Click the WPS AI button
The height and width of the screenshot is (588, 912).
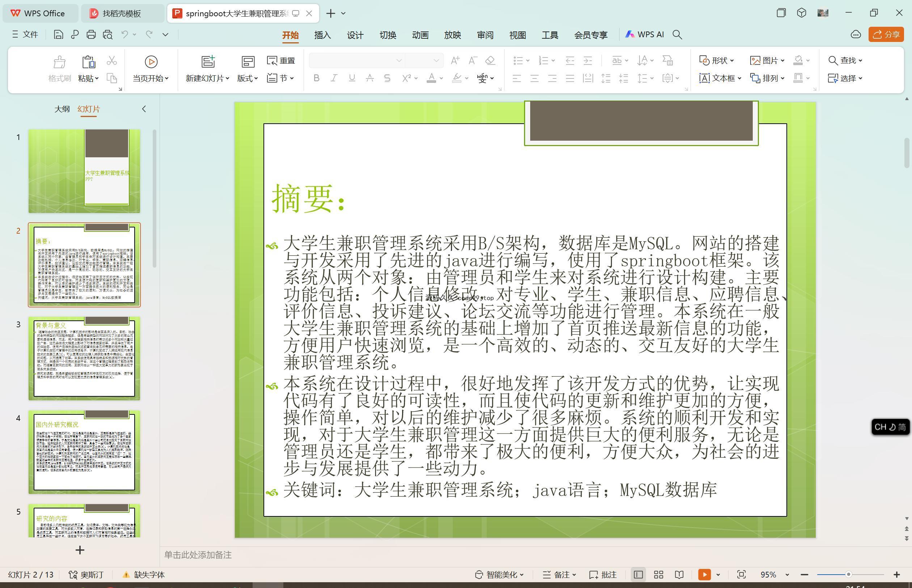pyautogui.click(x=645, y=35)
